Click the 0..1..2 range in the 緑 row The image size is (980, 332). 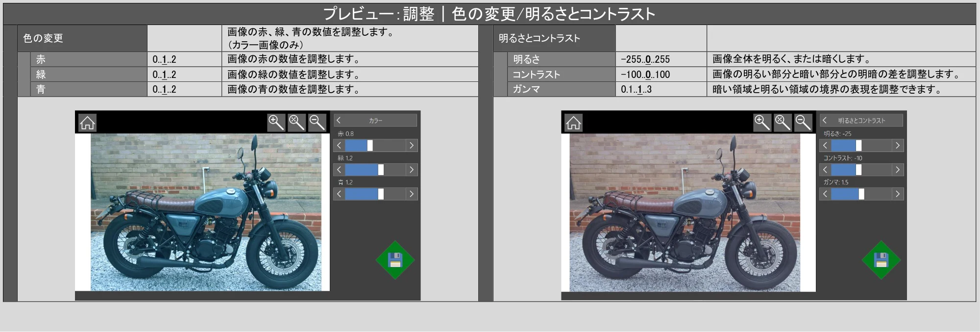coord(184,75)
